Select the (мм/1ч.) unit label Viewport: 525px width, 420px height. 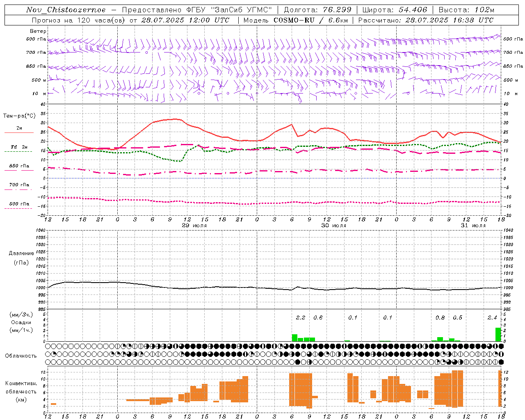21,330
